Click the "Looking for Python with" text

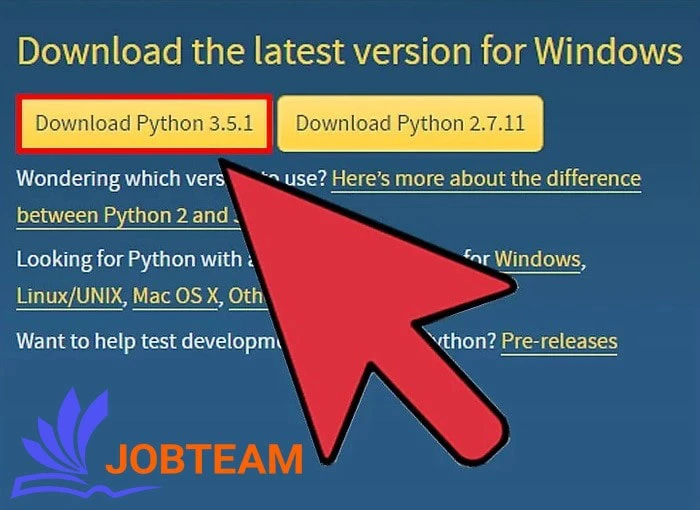click(x=129, y=259)
